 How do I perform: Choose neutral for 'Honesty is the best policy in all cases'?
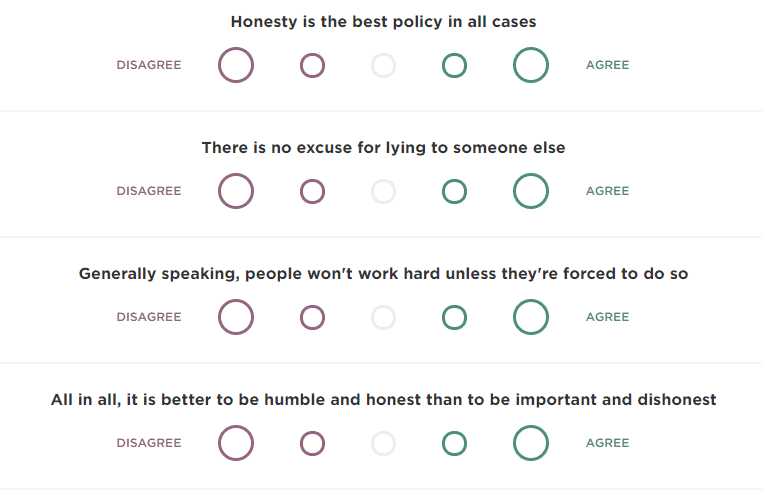click(383, 65)
